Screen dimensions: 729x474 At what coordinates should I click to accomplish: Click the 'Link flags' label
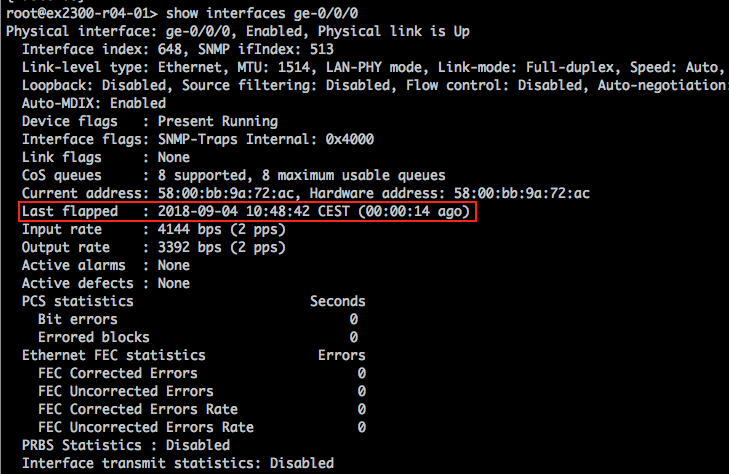click(62, 157)
